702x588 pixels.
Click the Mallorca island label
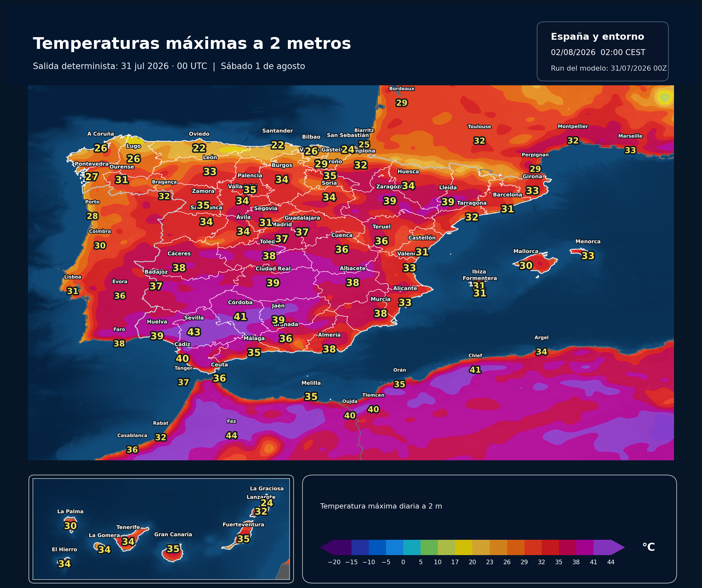[x=526, y=251]
